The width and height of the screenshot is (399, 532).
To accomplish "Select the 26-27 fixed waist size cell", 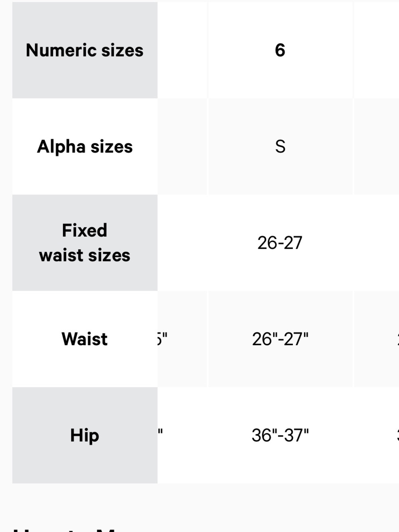I will [280, 243].
